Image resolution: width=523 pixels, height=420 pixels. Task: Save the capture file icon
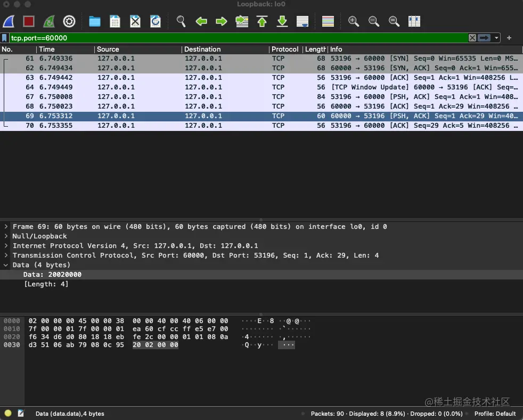tap(115, 21)
